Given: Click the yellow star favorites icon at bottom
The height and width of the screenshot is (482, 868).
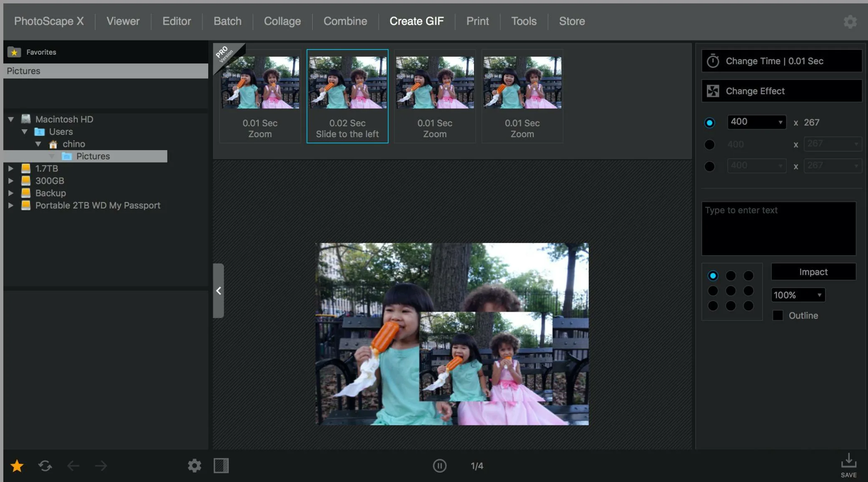Looking at the screenshot, I should [17, 466].
